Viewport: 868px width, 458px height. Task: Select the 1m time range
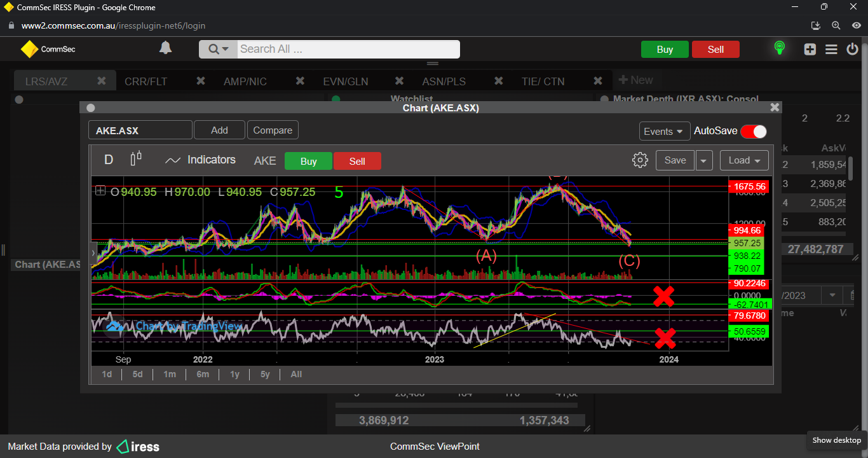[169, 374]
